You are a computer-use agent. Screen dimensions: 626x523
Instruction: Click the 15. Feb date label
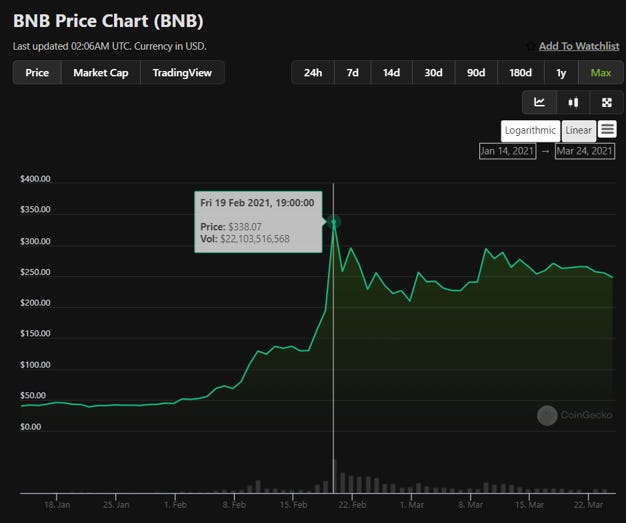click(x=293, y=505)
